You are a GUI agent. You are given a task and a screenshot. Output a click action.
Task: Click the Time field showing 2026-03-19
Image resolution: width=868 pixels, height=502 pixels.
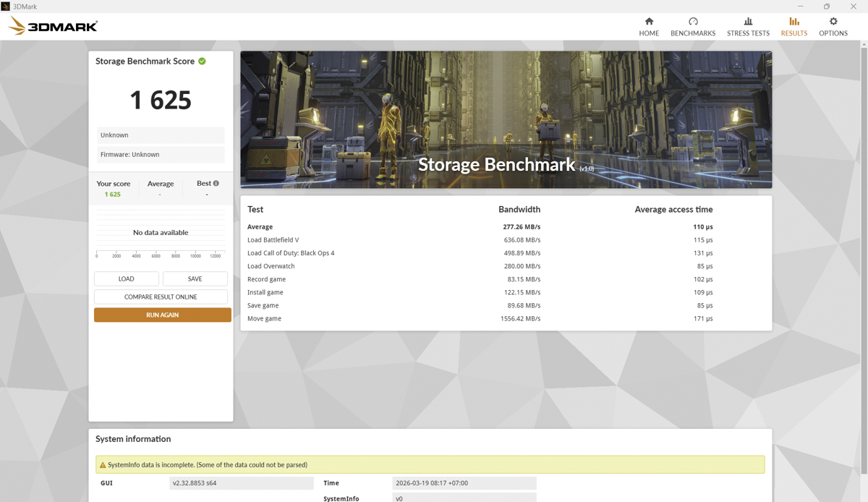[464, 482]
